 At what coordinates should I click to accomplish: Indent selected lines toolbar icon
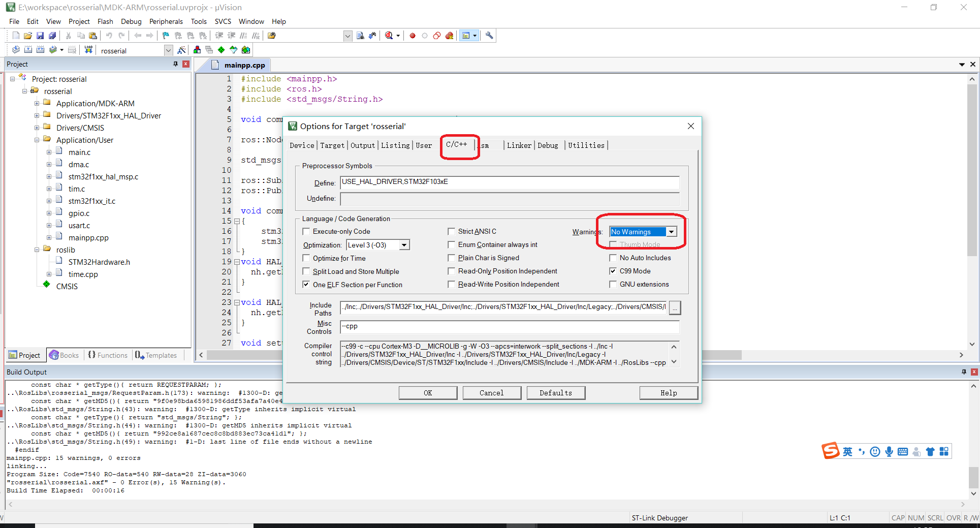[x=219, y=36]
